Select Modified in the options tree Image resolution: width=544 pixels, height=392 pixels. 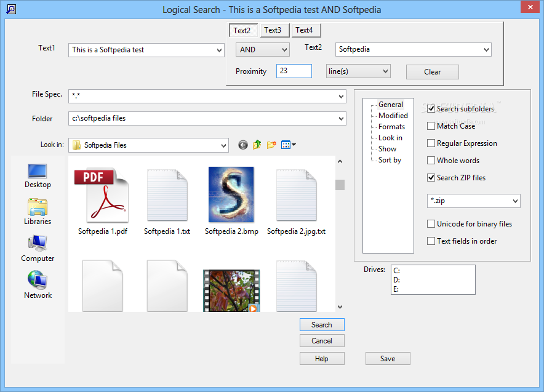(x=393, y=116)
